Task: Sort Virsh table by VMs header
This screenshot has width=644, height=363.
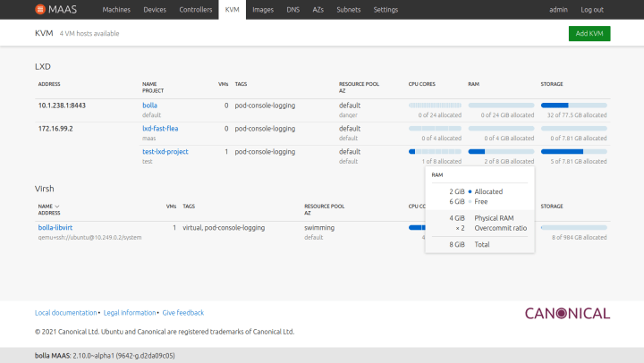Action: 171,207
